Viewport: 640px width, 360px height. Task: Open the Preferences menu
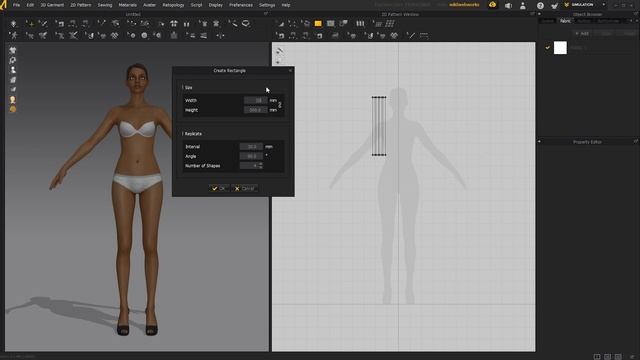(x=240, y=5)
